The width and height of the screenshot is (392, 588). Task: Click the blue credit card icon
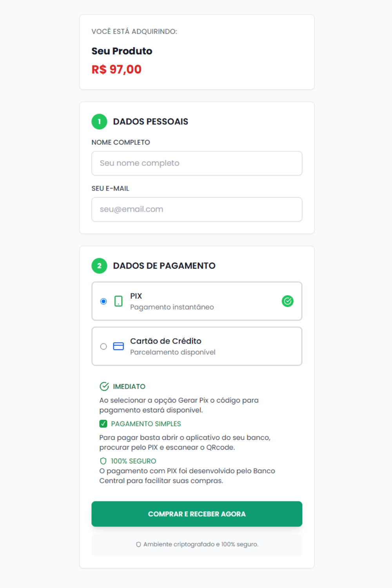[118, 346]
